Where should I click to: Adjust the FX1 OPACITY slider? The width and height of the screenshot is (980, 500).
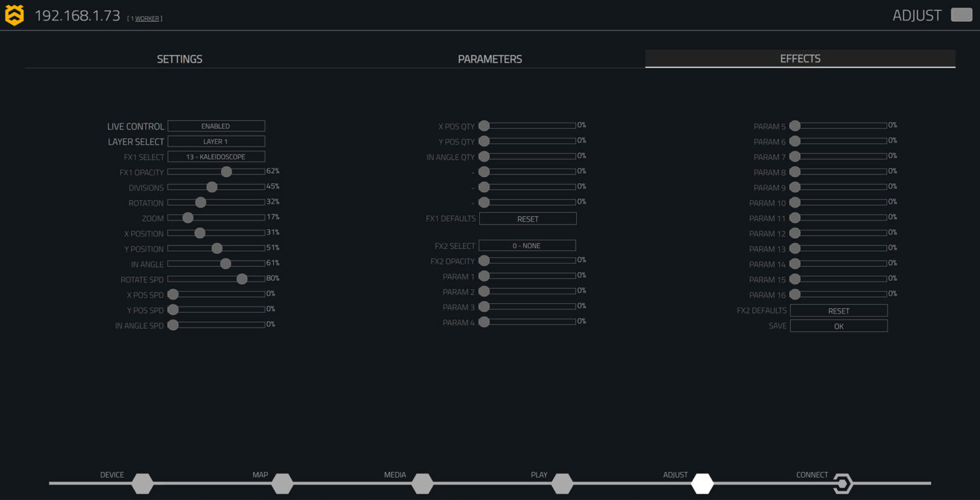(226, 172)
